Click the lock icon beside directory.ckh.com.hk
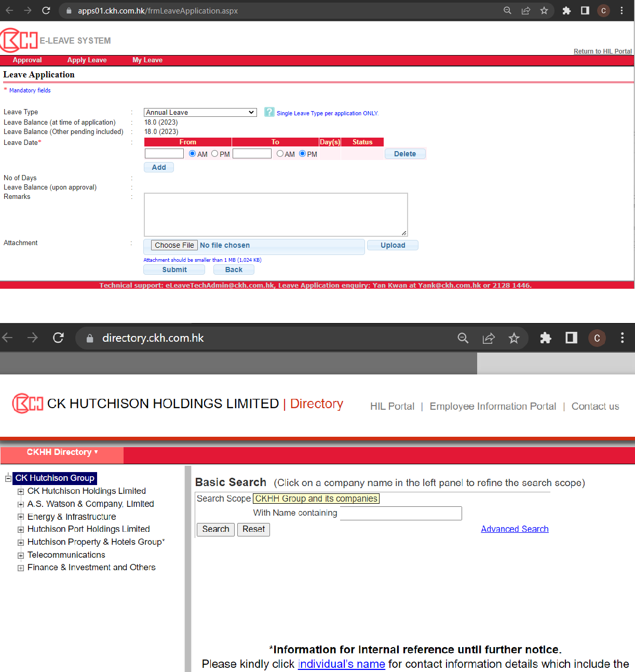 pyautogui.click(x=90, y=338)
